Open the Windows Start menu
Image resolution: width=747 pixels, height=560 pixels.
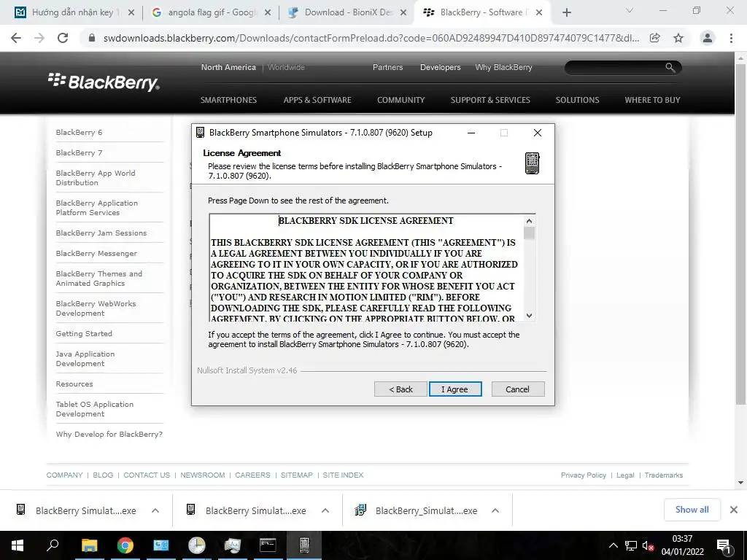click(x=18, y=545)
